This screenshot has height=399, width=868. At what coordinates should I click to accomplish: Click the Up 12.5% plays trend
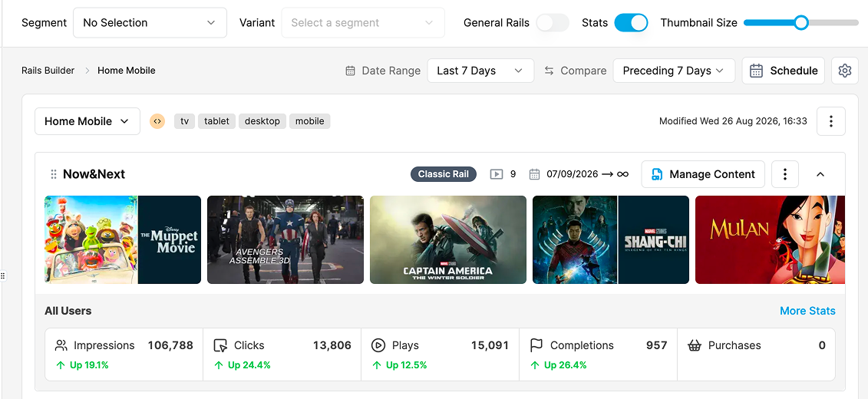click(399, 365)
